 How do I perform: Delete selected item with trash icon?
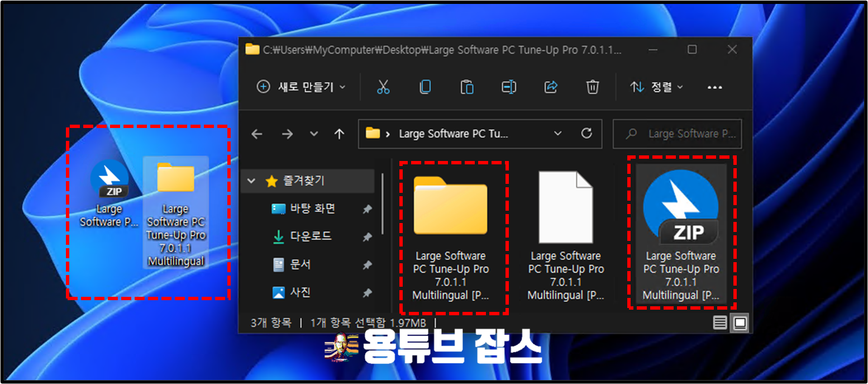coord(593,87)
